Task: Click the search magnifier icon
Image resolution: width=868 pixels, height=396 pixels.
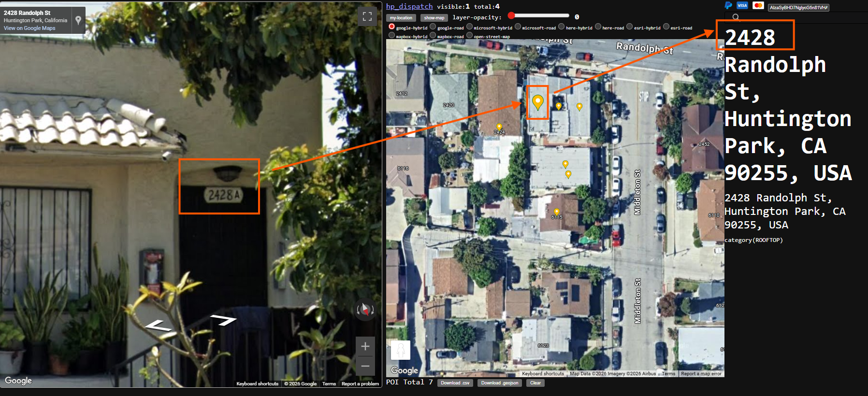Action: 736,17
